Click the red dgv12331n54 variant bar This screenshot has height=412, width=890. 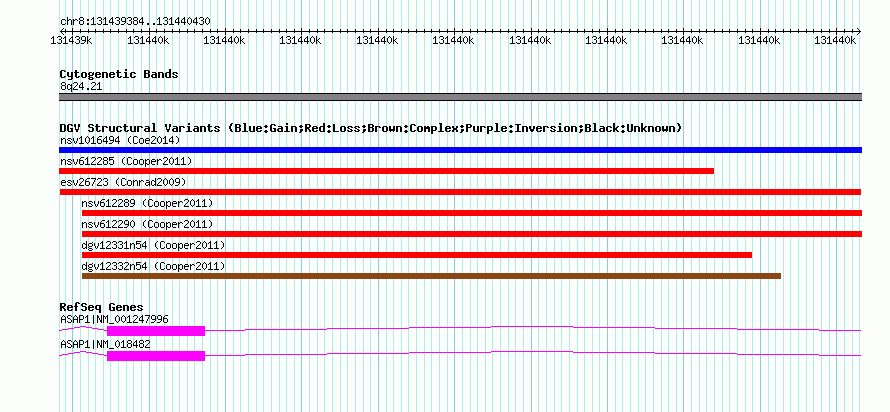pos(417,255)
